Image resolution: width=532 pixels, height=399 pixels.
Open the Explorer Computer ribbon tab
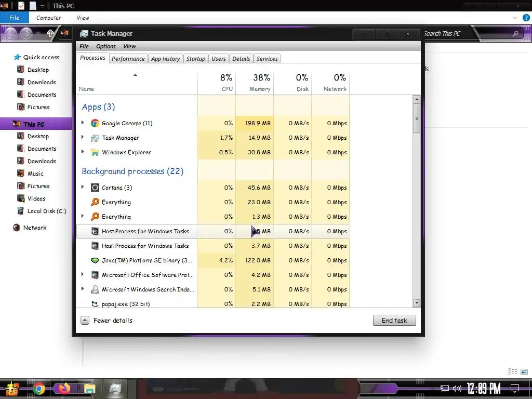[x=49, y=18]
